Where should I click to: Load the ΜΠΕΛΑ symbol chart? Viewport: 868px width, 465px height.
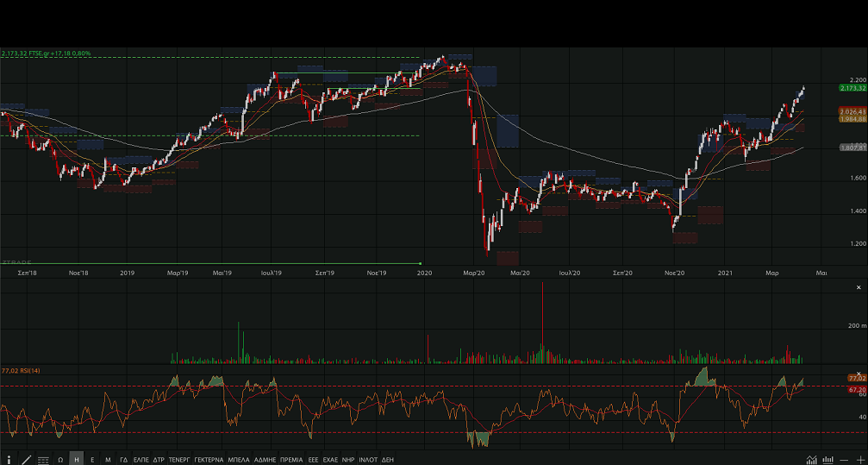pyautogui.click(x=239, y=460)
